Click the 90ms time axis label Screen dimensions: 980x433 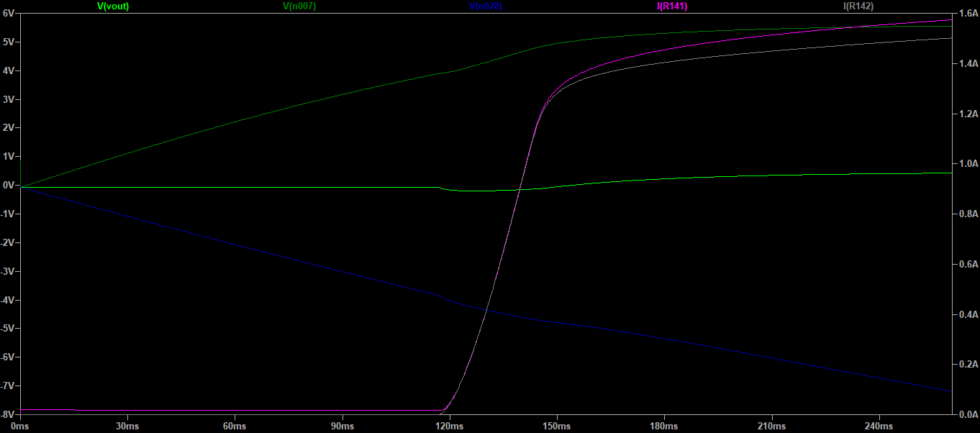click(x=342, y=427)
